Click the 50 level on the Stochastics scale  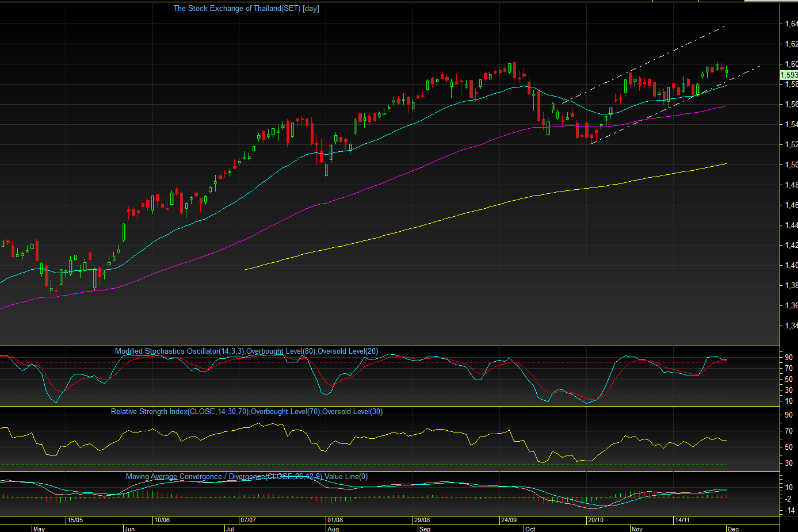(x=789, y=380)
